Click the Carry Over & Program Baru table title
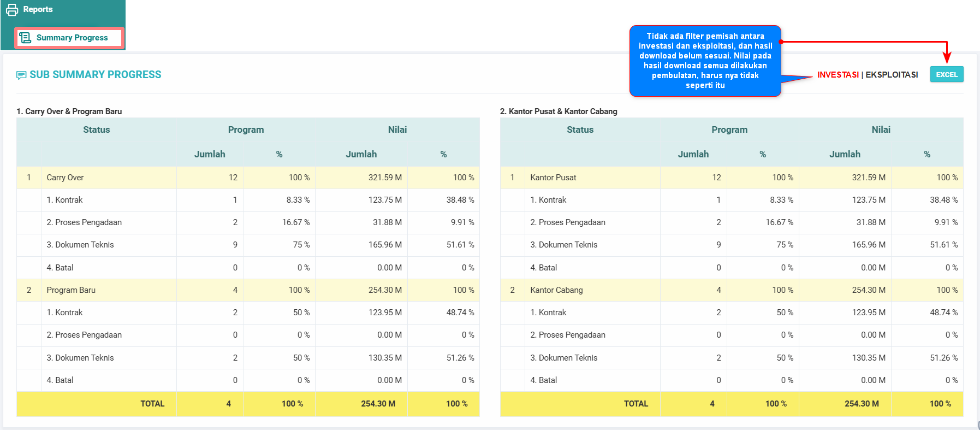The height and width of the screenshot is (430, 980). pyautogui.click(x=69, y=111)
